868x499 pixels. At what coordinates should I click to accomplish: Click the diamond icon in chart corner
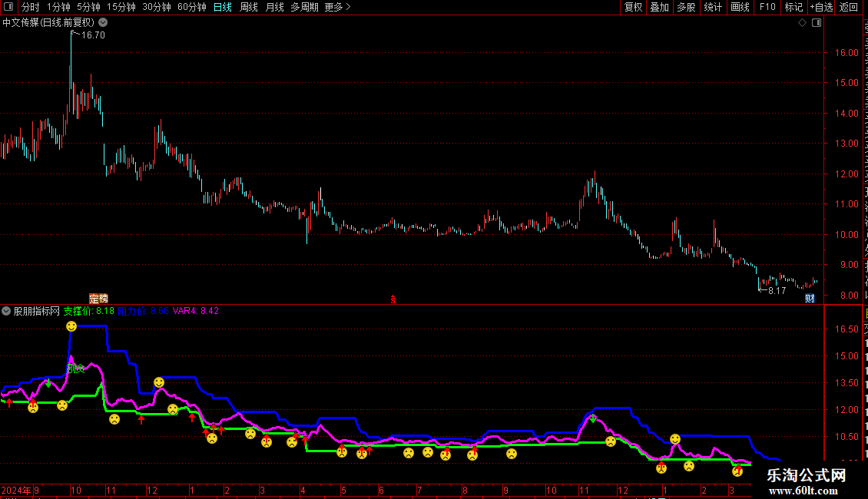802,23
